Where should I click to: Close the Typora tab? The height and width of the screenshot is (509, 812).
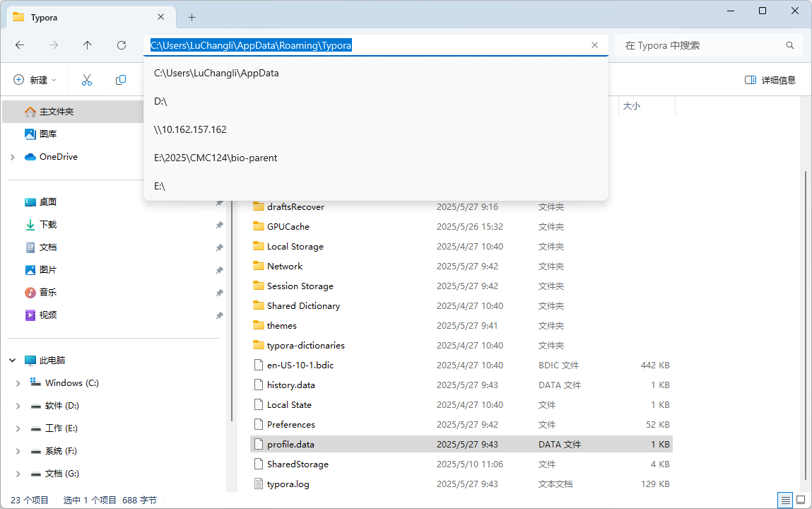click(x=160, y=17)
